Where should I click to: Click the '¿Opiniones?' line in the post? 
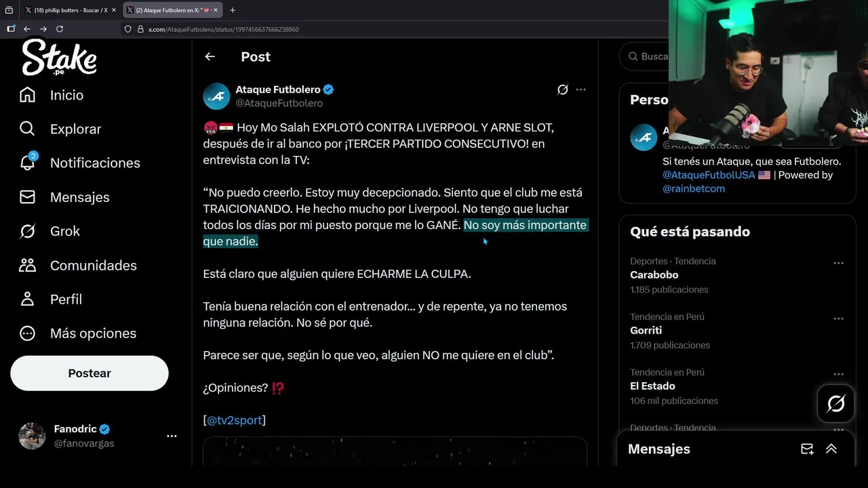pos(243,388)
